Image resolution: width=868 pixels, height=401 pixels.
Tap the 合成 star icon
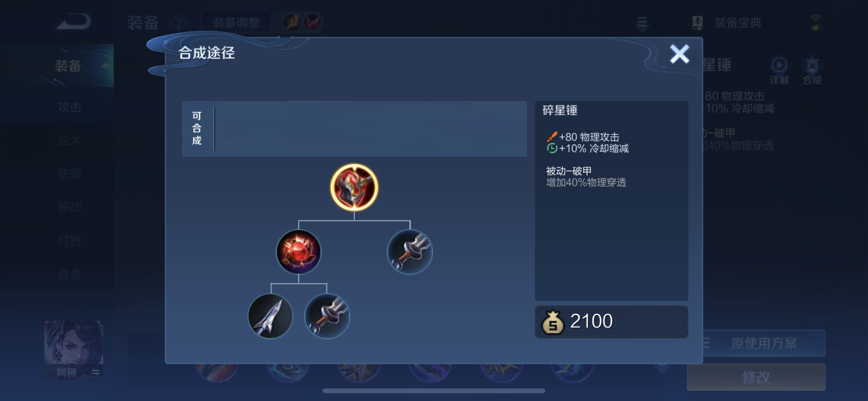(812, 65)
